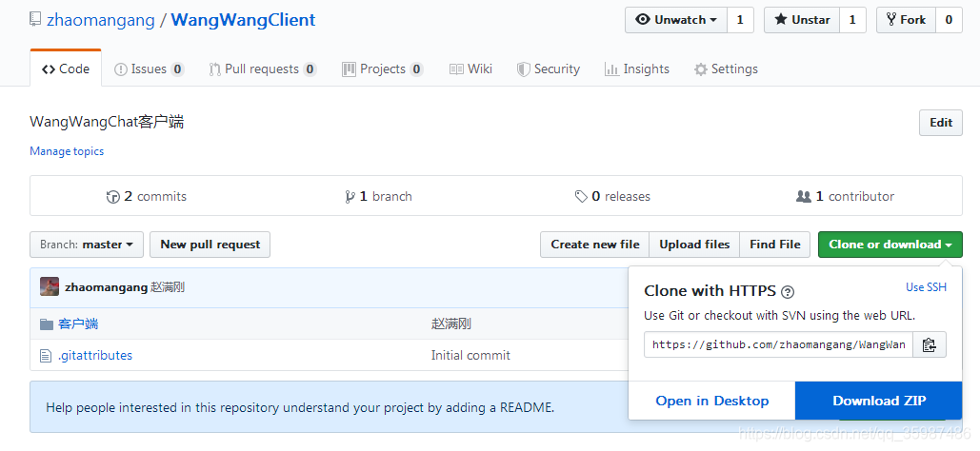
Task: Star toggle: click Unstar button
Action: (801, 20)
